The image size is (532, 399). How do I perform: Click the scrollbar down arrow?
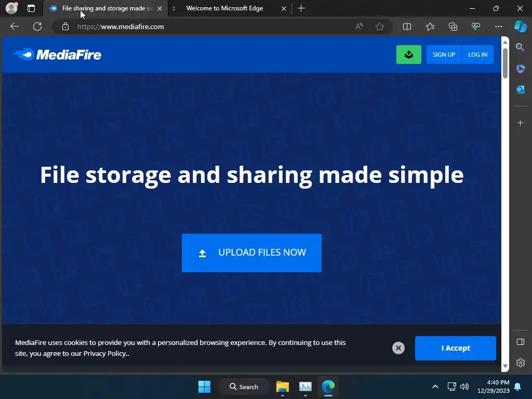(x=505, y=366)
